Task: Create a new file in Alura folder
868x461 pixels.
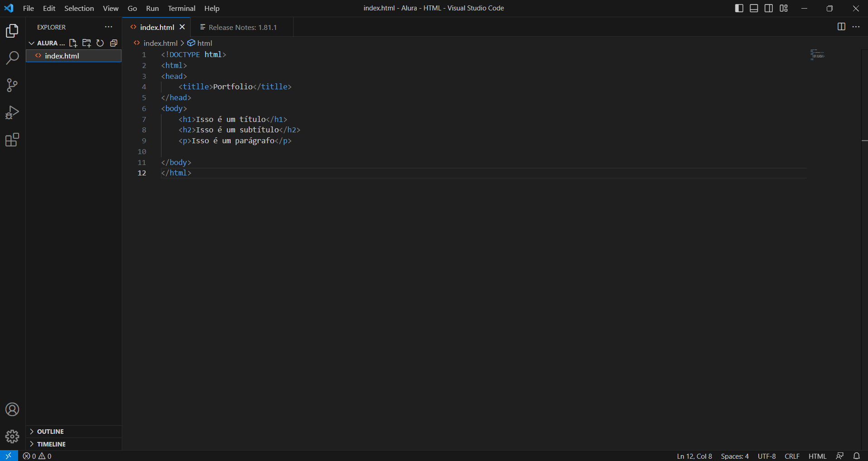Action: 73,43
